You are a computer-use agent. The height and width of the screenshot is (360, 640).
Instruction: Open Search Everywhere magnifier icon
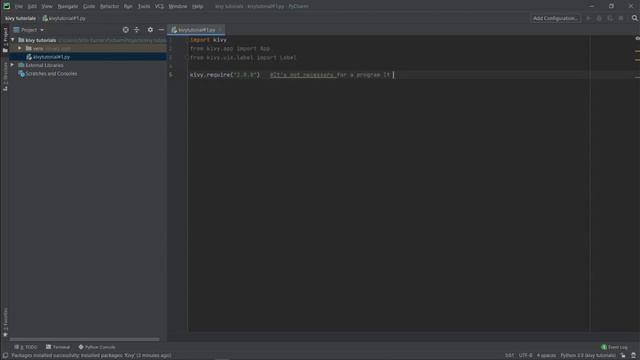click(x=635, y=18)
